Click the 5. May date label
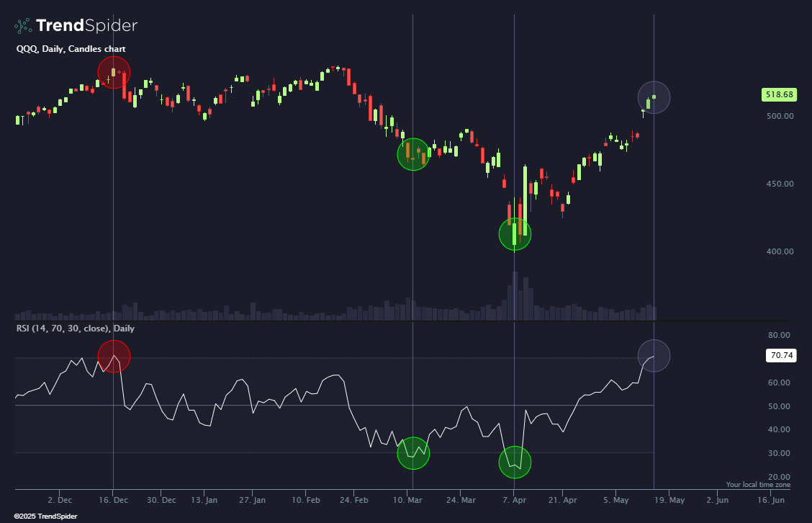The image size is (812, 523). pyautogui.click(x=615, y=500)
